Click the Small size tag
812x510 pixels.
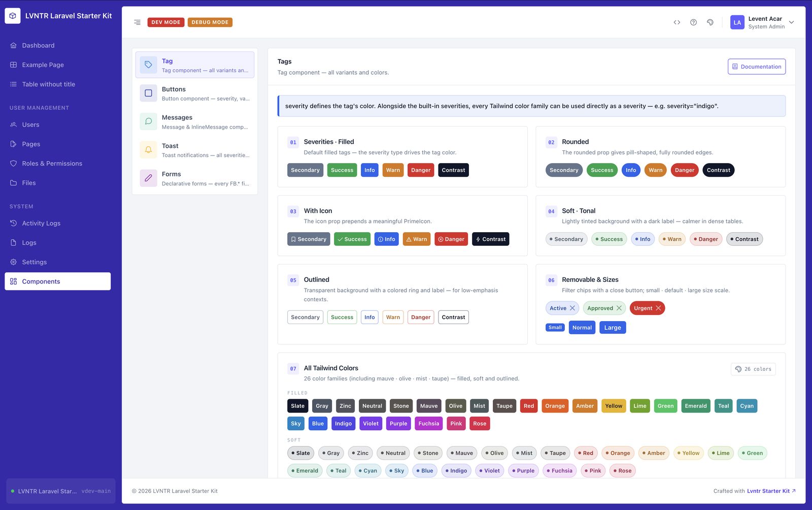555,328
